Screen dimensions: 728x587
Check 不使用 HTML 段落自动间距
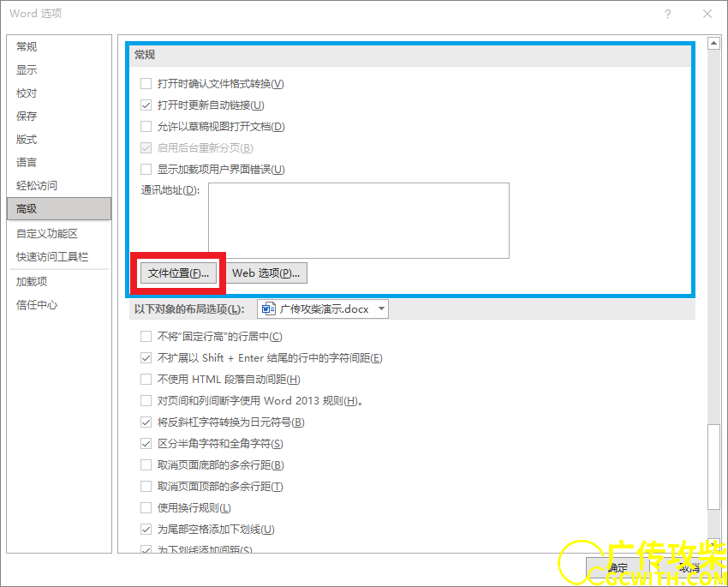(x=146, y=379)
